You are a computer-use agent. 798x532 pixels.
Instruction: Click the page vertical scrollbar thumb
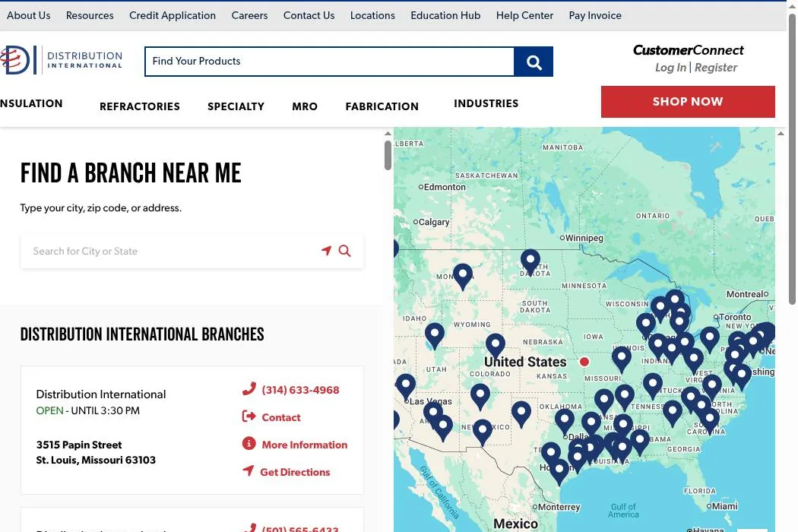pos(793,159)
